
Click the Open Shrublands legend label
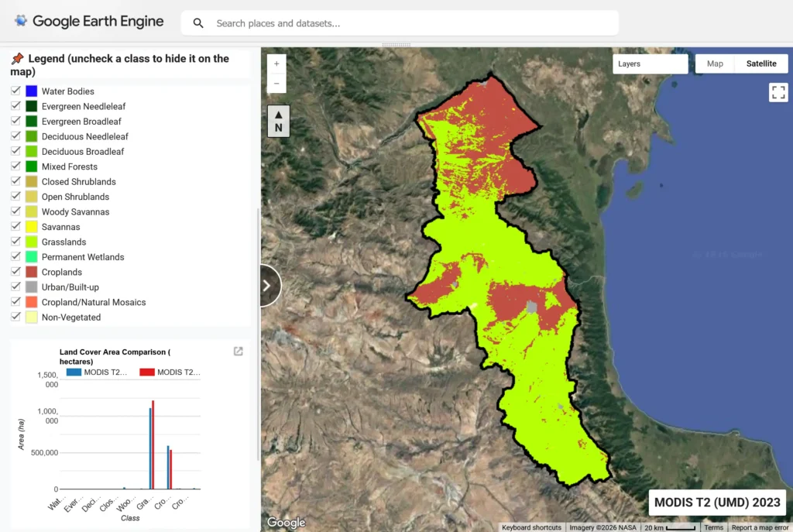(75, 197)
